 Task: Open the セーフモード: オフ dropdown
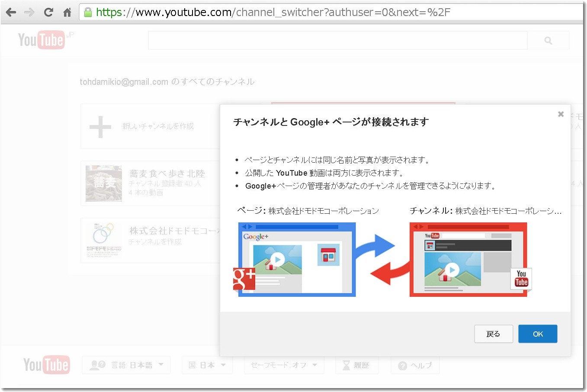283,365
